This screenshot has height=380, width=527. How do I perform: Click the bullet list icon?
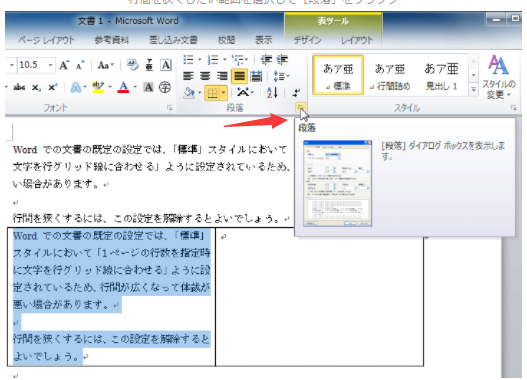pyautogui.click(x=189, y=60)
